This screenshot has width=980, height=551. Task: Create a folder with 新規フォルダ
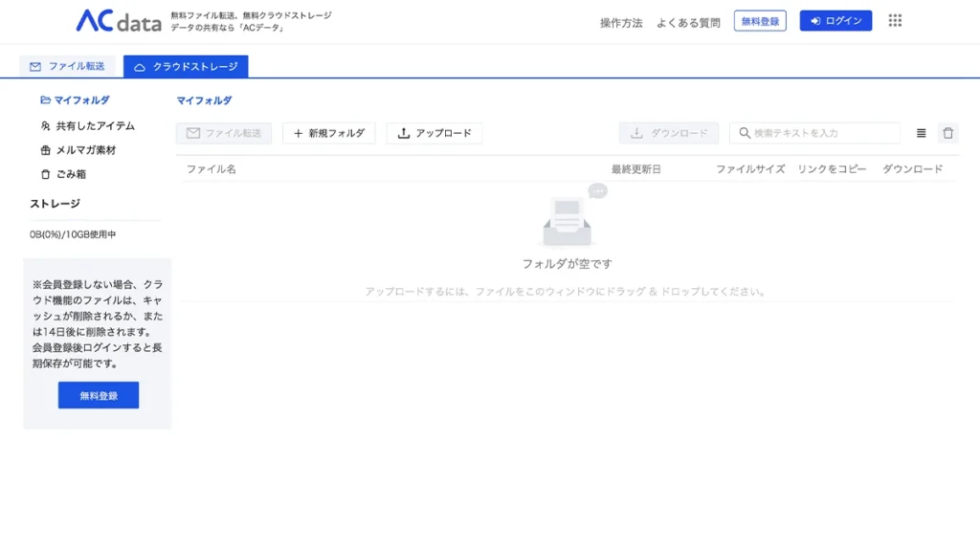coord(329,133)
